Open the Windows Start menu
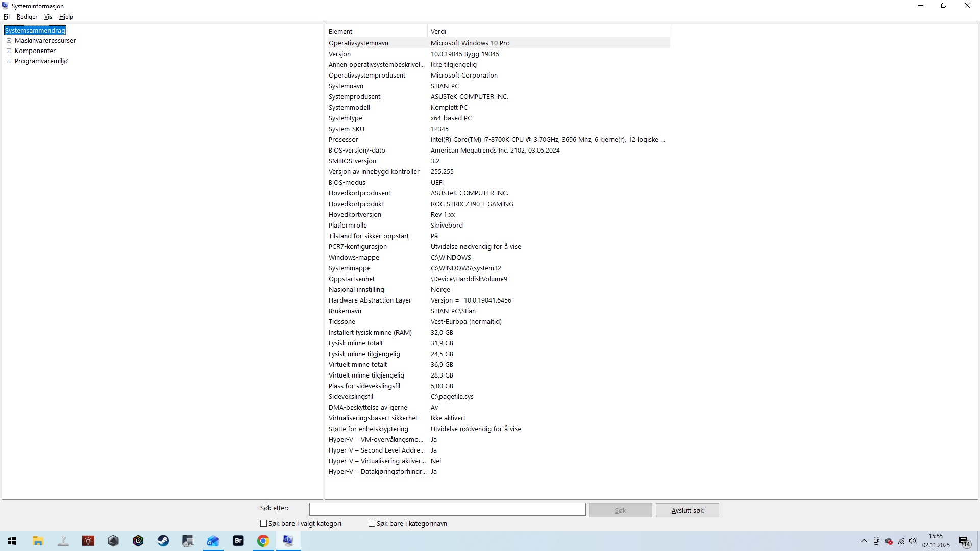The image size is (980, 551). coord(12,541)
